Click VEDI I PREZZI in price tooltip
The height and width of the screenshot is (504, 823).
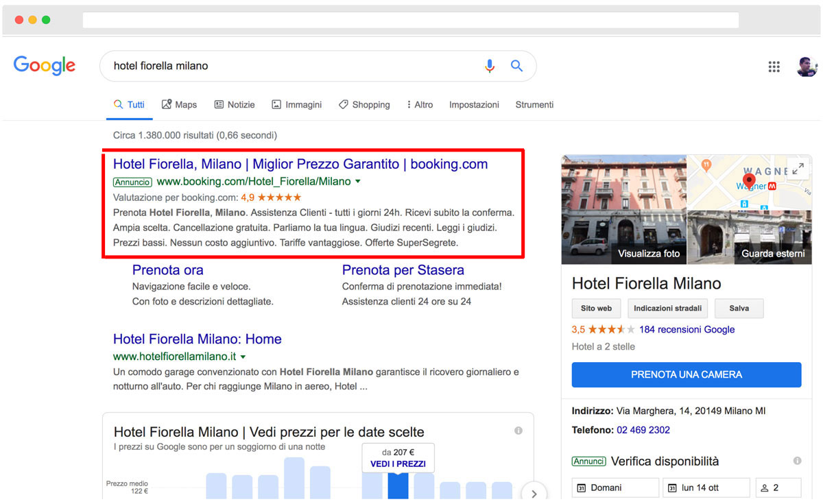[x=398, y=464]
